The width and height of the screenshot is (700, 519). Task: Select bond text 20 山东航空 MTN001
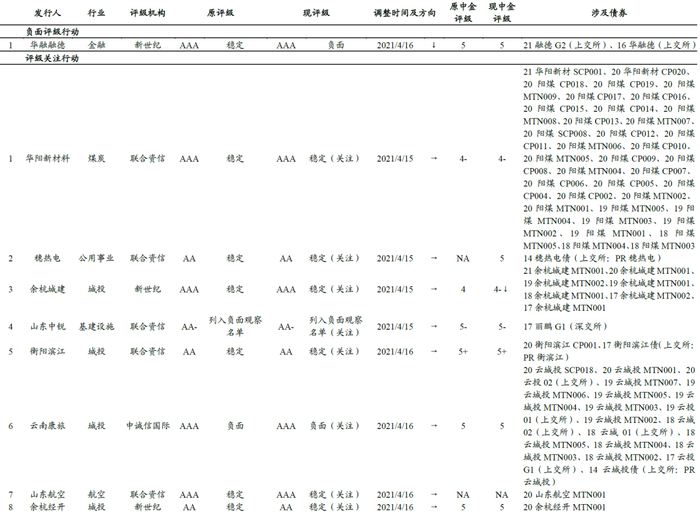pos(564,495)
